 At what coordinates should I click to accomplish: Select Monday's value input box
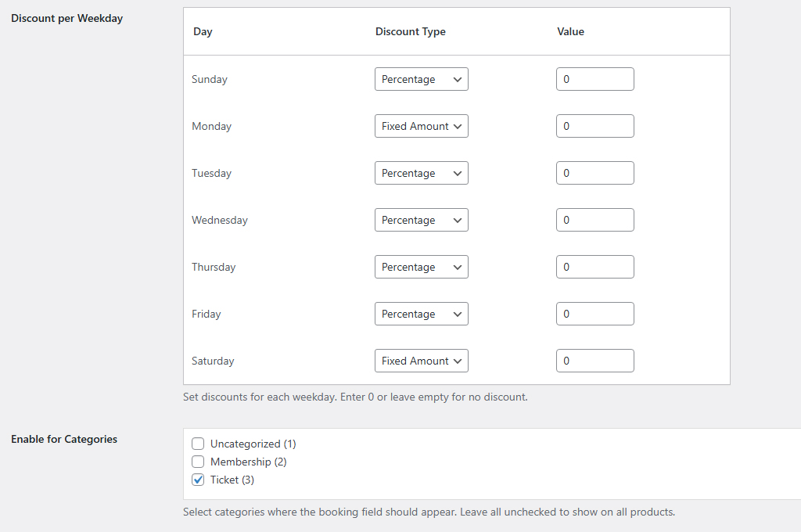pos(594,126)
